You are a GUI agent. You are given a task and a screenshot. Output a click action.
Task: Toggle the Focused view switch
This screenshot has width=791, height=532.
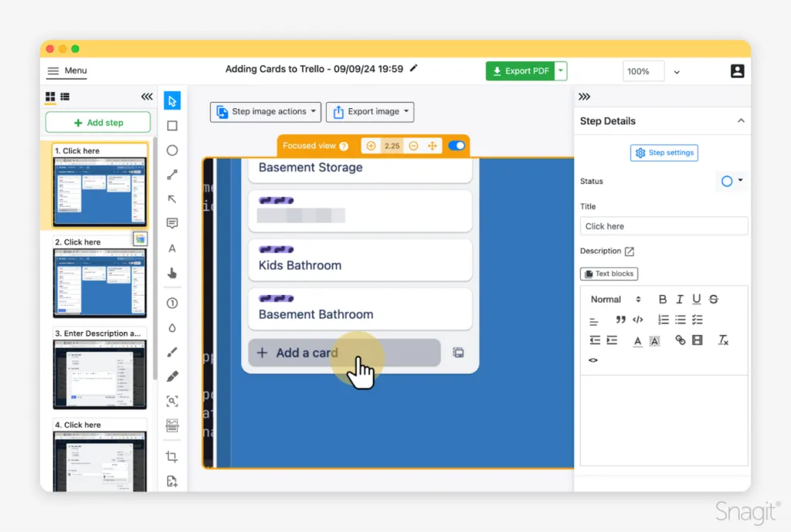pos(457,145)
